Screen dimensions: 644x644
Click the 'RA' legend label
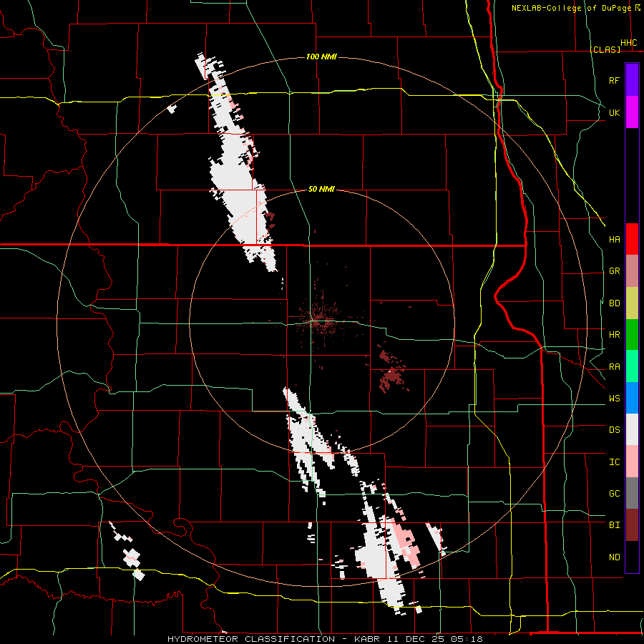click(x=614, y=366)
